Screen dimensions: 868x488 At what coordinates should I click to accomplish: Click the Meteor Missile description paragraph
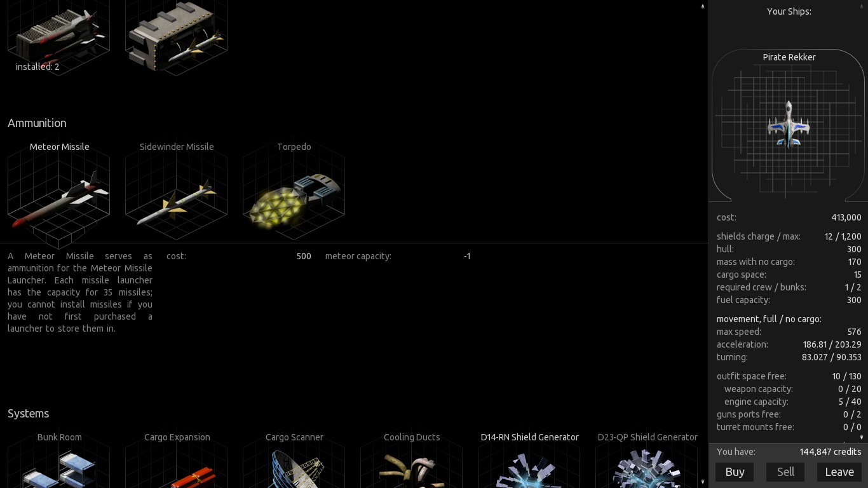coord(80,292)
